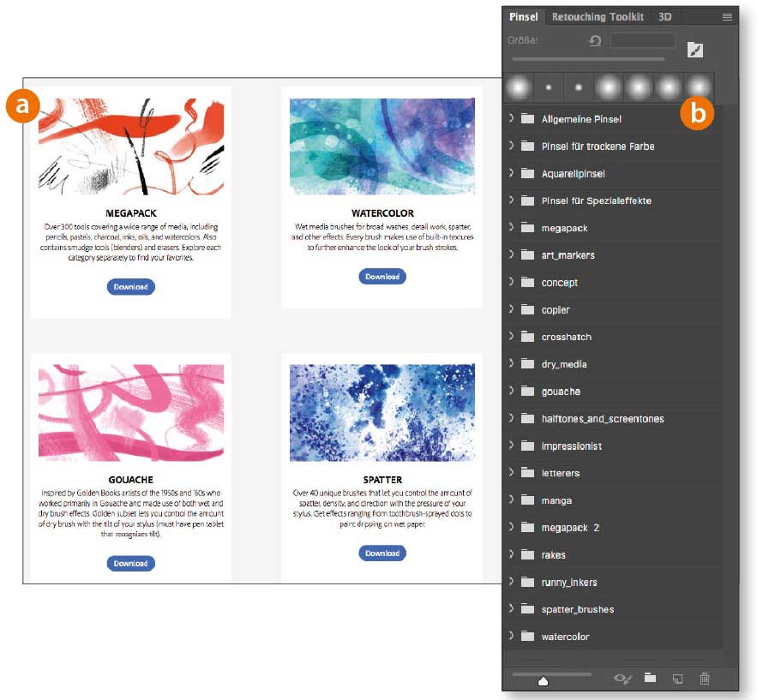Click the reset brush size icon
The height and width of the screenshot is (700, 757).
pos(595,40)
